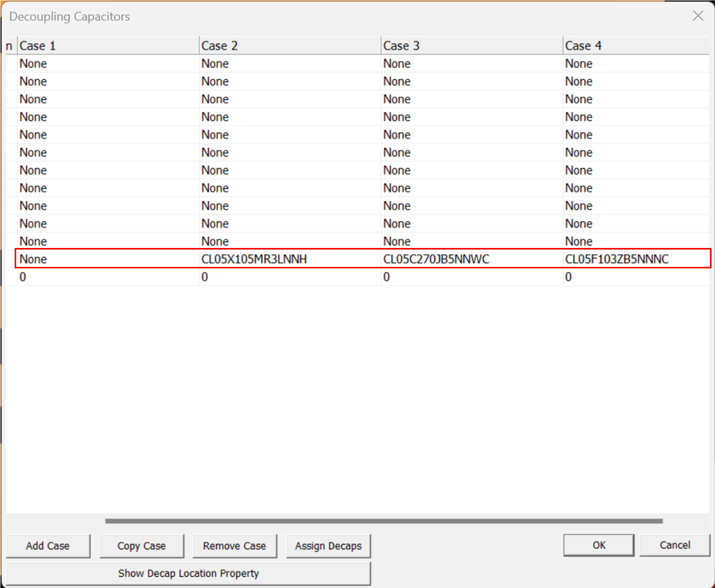Select the 0 value under Case 1
This screenshot has height=588, width=715.
[23, 277]
